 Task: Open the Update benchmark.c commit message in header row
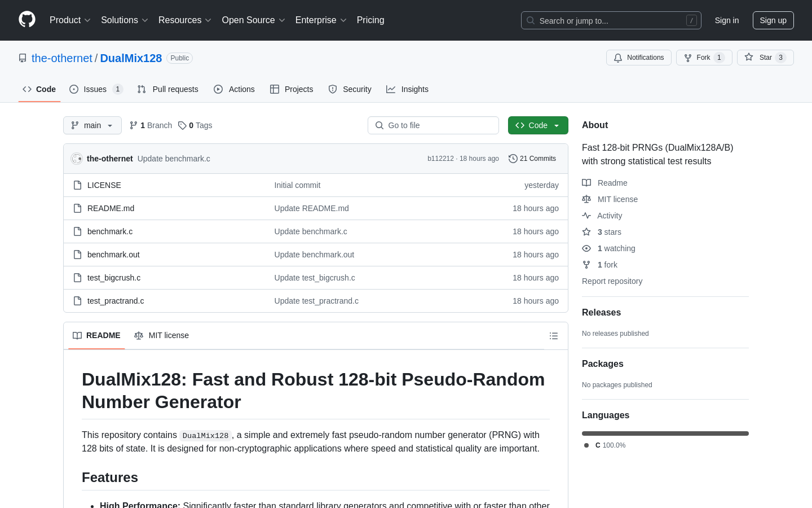(x=174, y=159)
